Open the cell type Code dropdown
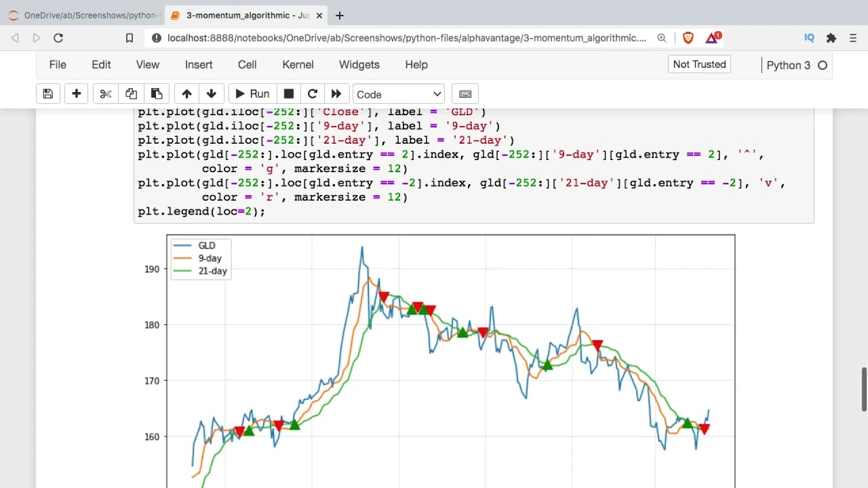Viewport: 868px width, 488px height. 399,94
